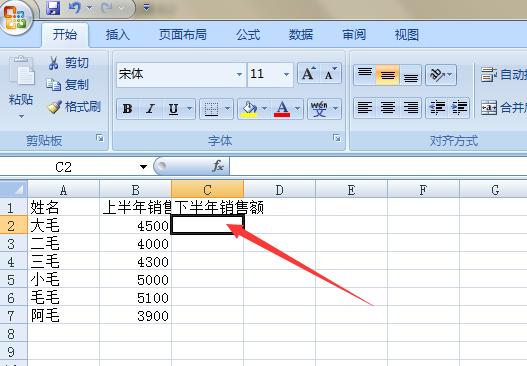Open the 剪贴板 dialog launcher

[100, 138]
